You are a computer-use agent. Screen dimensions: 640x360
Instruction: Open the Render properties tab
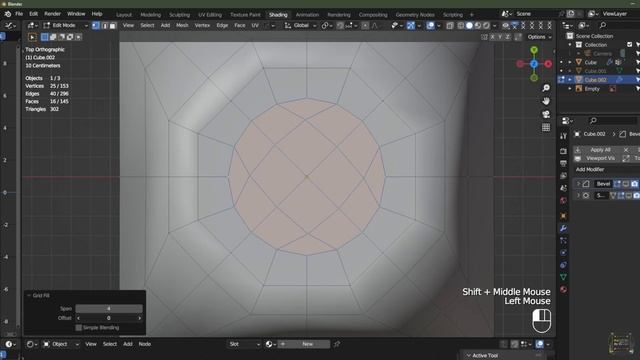(x=564, y=151)
